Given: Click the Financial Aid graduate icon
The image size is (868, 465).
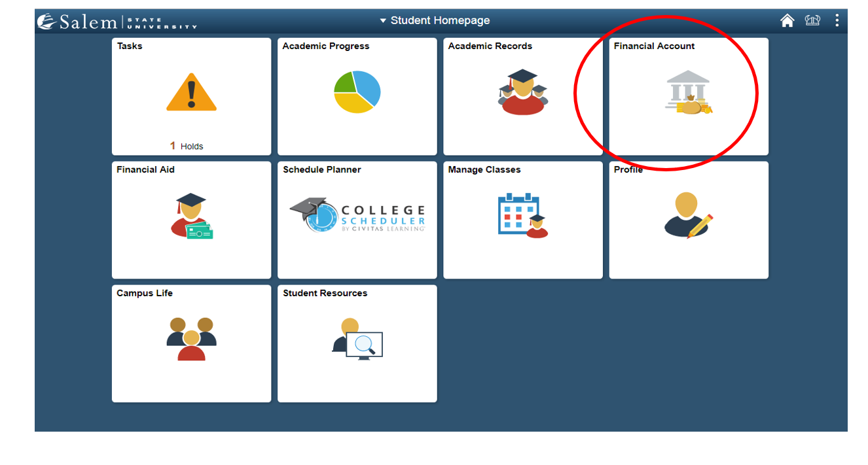Looking at the screenshot, I should pos(192,216).
